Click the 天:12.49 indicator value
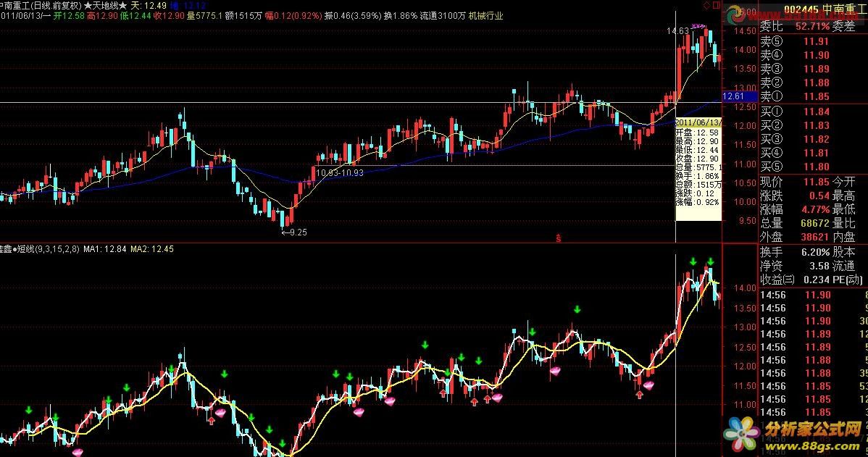Screen dimensions: 868x457 point(149,6)
